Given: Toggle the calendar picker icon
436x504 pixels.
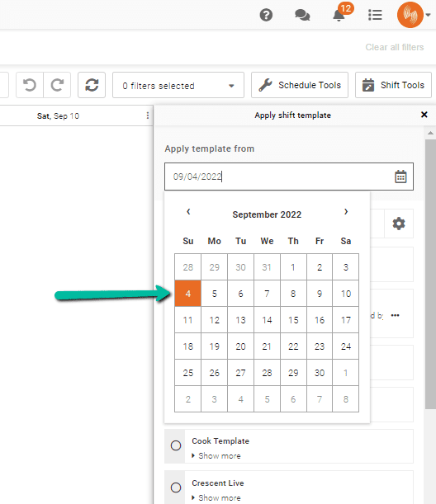Looking at the screenshot, I should pyautogui.click(x=400, y=177).
